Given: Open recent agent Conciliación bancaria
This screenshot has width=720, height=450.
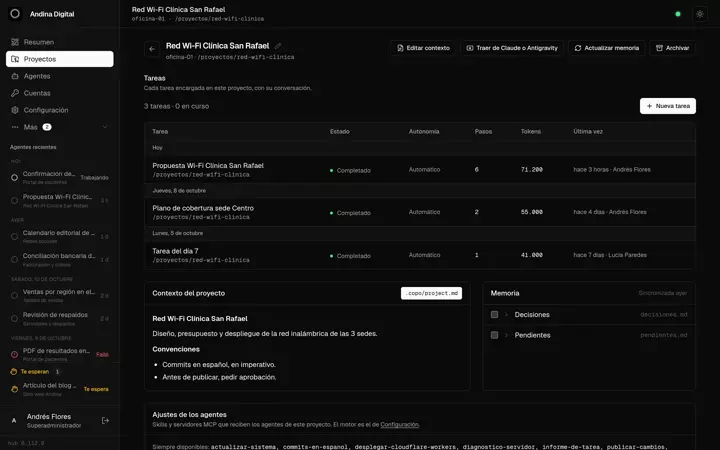Looking at the screenshot, I should (x=60, y=259).
